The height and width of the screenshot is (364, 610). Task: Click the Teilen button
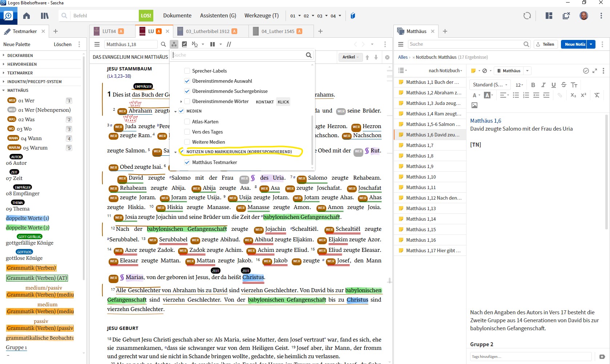[545, 44]
